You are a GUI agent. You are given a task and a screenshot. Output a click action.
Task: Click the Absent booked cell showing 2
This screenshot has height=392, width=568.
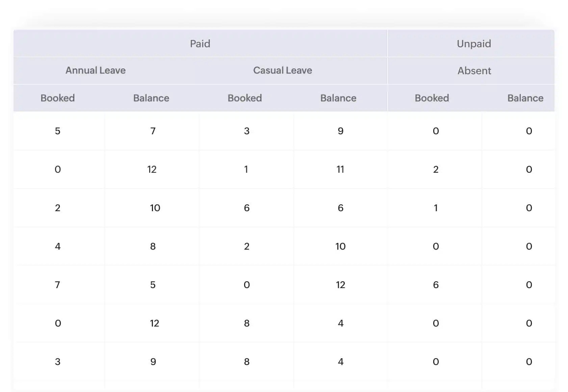(436, 169)
